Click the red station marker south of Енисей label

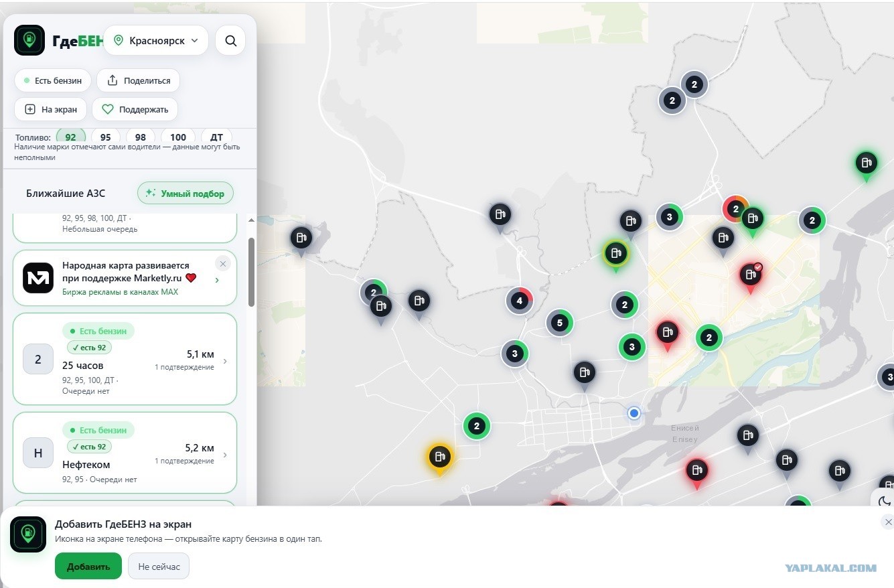(697, 472)
